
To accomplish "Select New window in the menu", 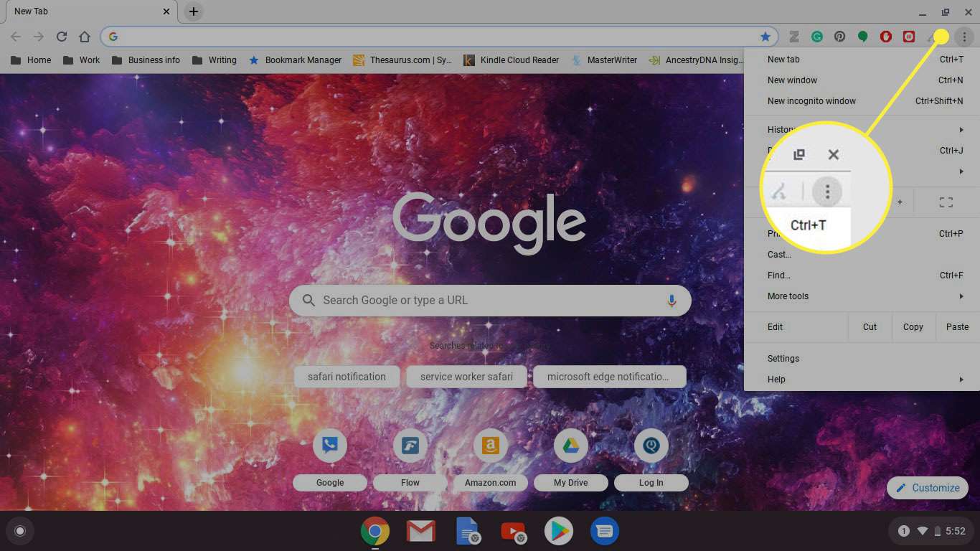I will point(862,80).
